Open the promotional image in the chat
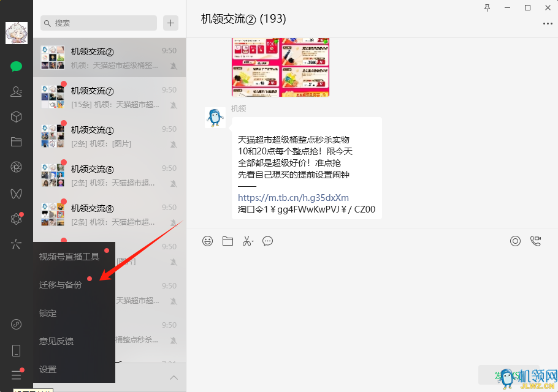 280,67
